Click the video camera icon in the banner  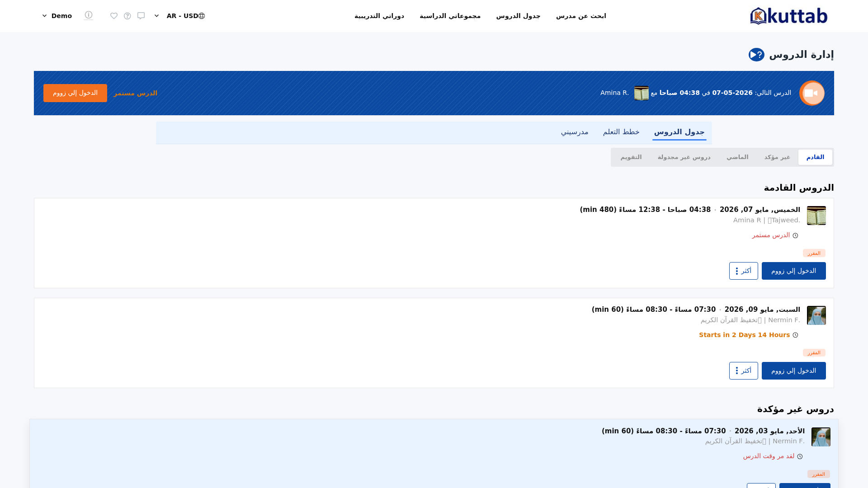811,93
